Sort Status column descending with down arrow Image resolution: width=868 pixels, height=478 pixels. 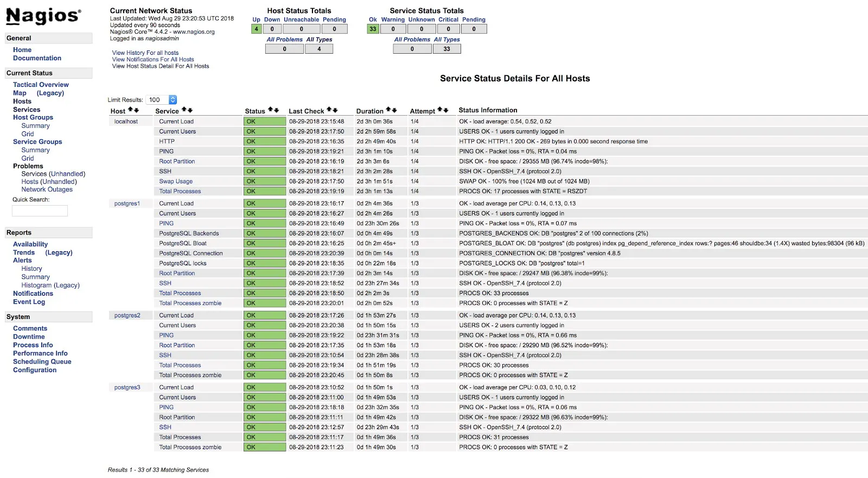(277, 110)
